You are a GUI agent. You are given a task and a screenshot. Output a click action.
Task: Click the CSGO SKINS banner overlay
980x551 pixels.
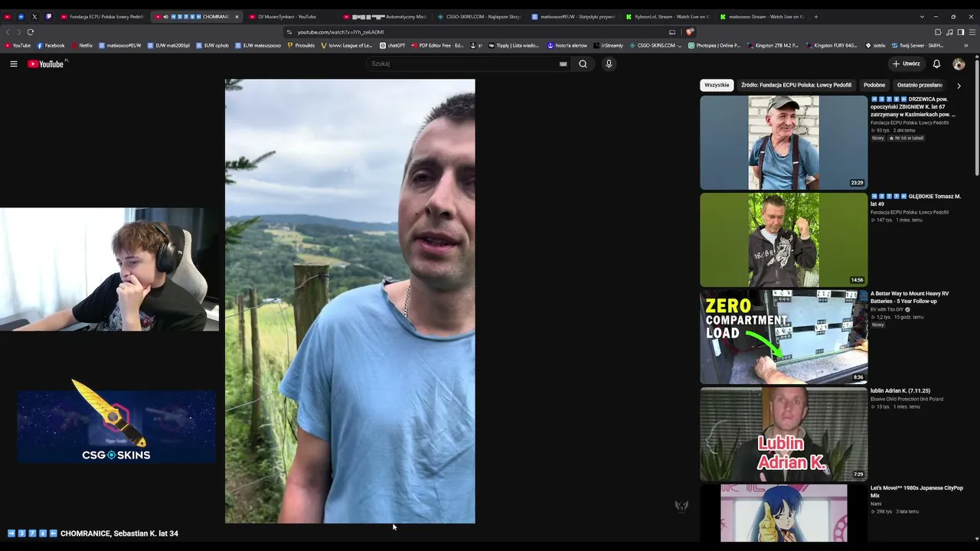[x=116, y=425]
